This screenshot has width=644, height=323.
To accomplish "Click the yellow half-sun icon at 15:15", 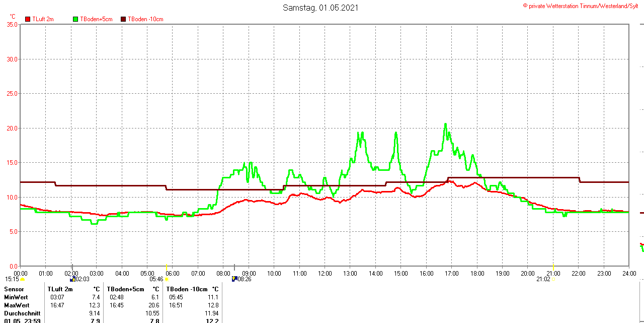I will pyautogui.click(x=22, y=279).
